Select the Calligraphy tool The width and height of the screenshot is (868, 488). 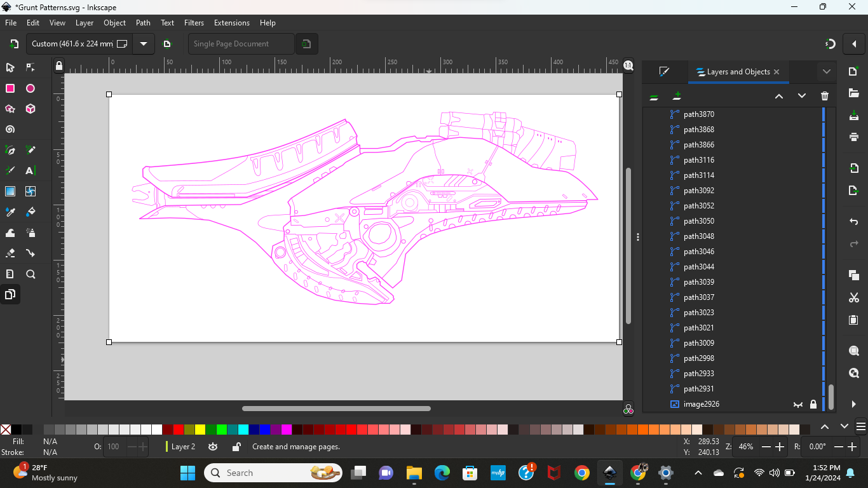[x=10, y=170]
